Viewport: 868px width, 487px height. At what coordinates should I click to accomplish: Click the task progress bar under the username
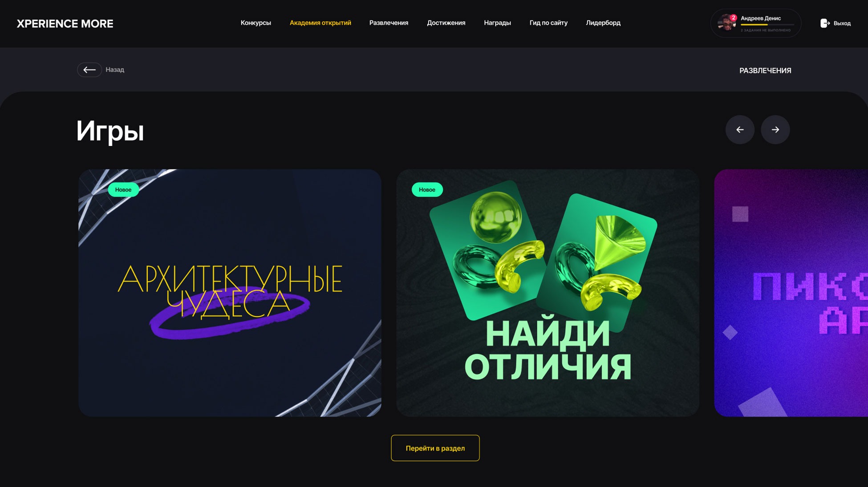[x=767, y=25]
